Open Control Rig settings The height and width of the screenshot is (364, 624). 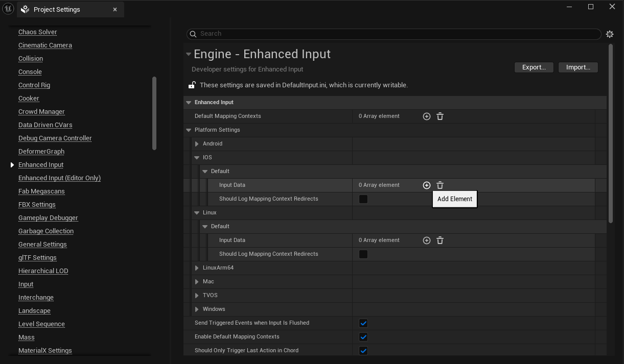[x=34, y=85]
